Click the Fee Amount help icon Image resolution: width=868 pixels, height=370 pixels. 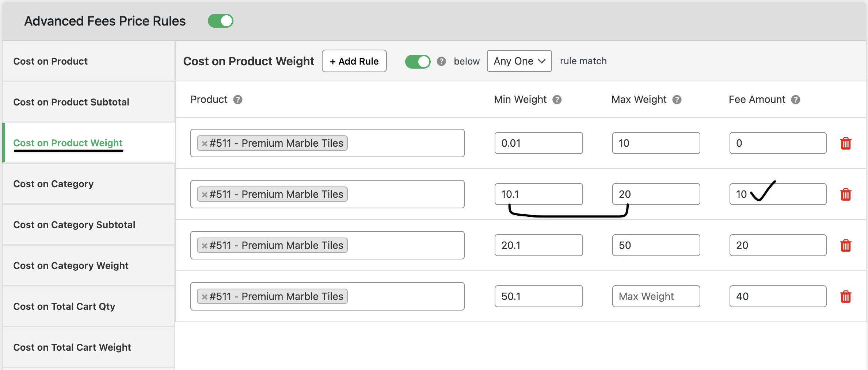tap(795, 100)
